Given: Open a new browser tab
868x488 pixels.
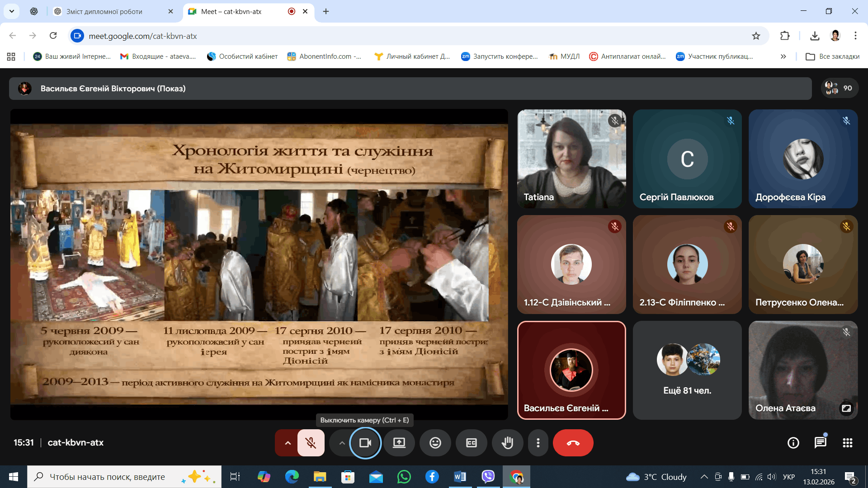Looking at the screenshot, I should click(326, 11).
